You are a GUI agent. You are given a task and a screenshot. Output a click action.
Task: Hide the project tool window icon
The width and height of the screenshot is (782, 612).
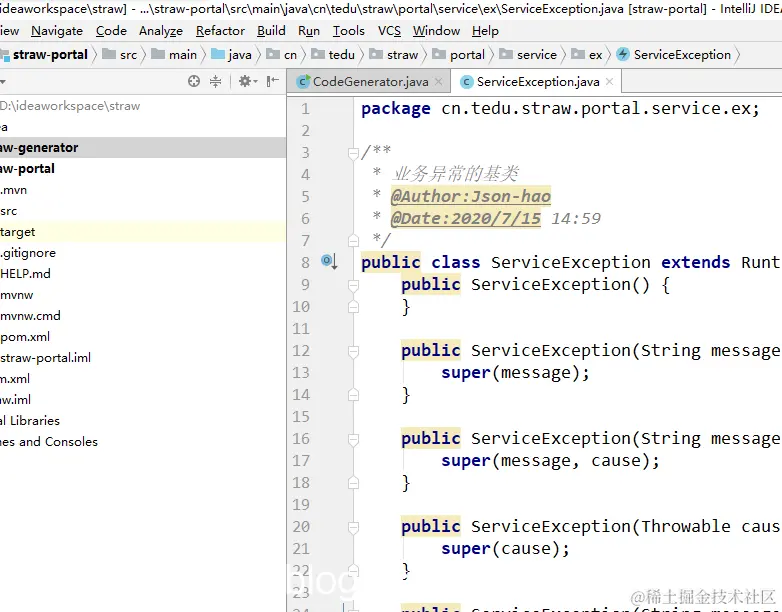click(x=272, y=81)
